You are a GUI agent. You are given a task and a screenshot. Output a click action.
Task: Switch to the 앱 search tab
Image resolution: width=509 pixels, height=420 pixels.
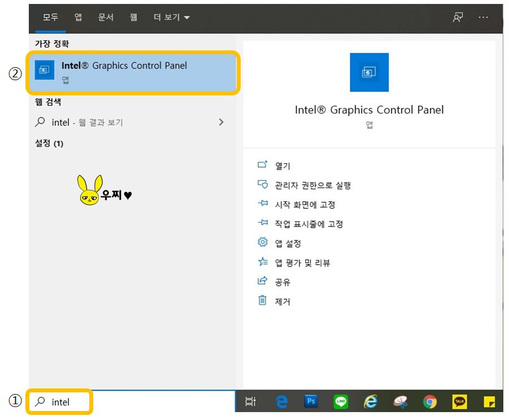point(78,17)
